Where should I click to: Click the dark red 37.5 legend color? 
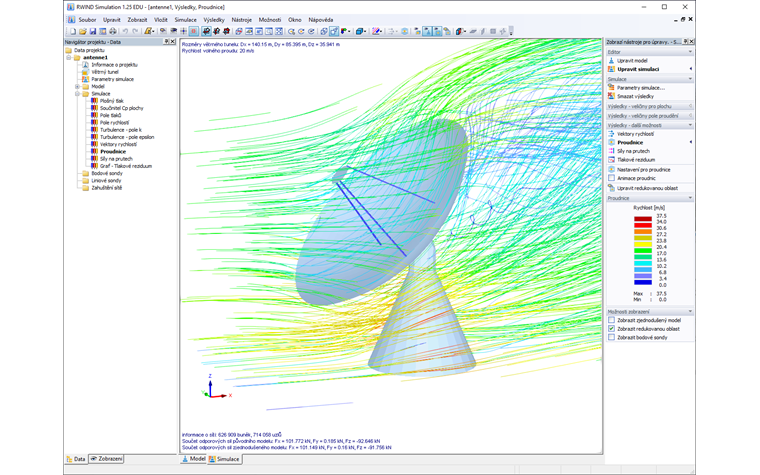tap(643, 219)
